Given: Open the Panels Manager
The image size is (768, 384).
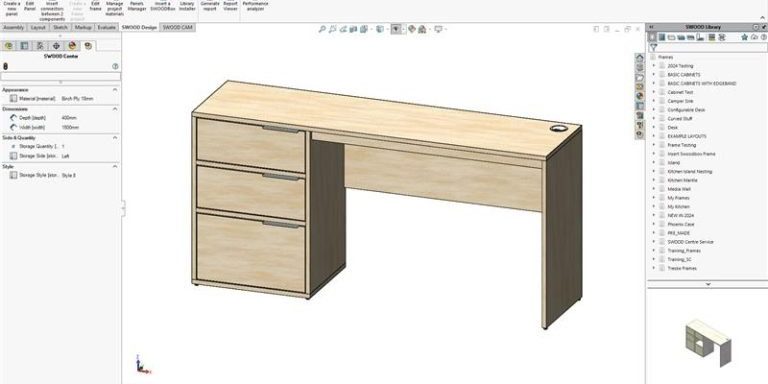Looking at the screenshot, I should coord(137,6).
